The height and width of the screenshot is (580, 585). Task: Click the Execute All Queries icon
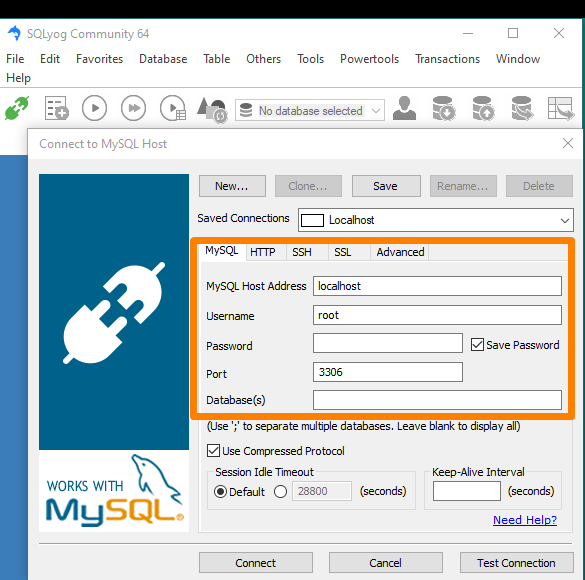click(x=133, y=109)
